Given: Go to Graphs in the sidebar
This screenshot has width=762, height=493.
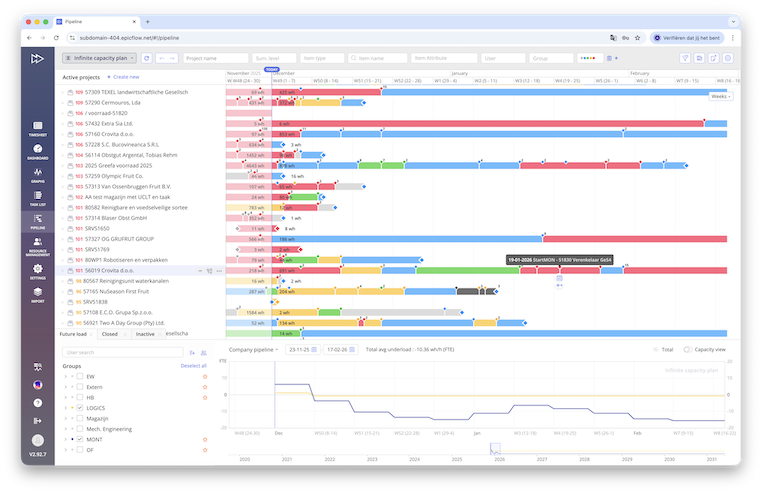Looking at the screenshot, I should click(37, 174).
